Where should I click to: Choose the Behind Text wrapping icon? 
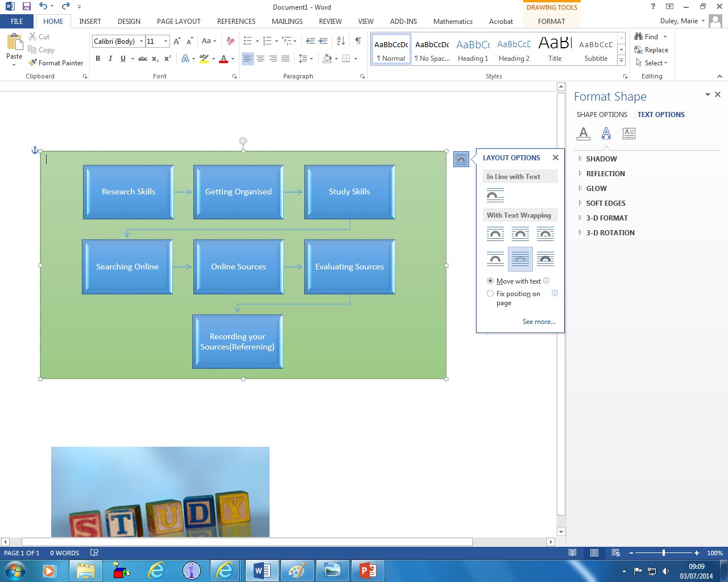(520, 259)
